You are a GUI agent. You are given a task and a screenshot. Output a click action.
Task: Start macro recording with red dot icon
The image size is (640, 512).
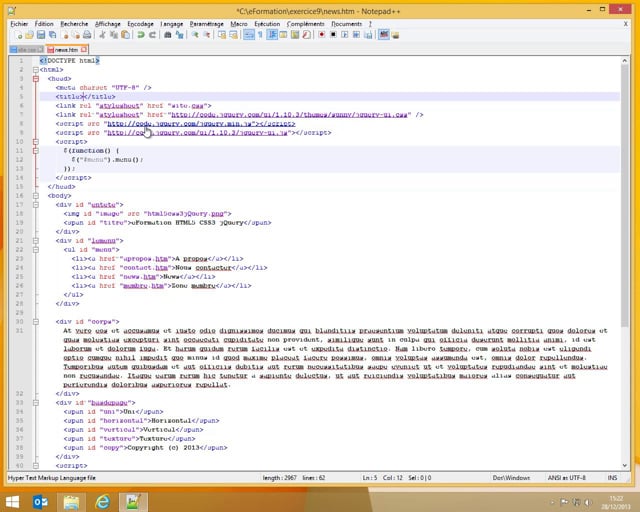coord(322,35)
